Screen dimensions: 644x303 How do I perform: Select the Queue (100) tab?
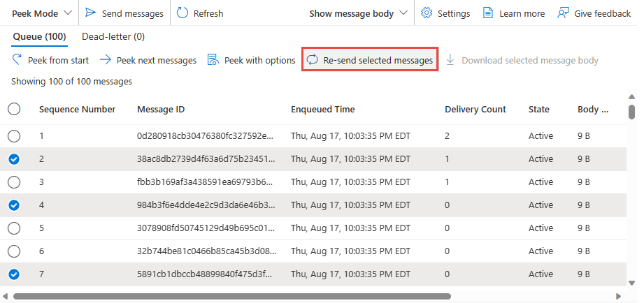[x=39, y=36]
